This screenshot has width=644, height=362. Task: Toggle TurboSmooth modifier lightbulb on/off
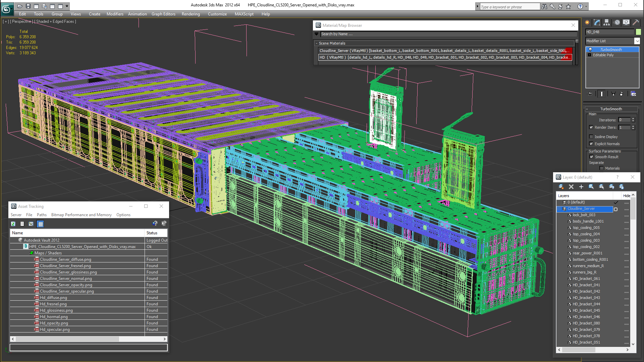[590, 50]
